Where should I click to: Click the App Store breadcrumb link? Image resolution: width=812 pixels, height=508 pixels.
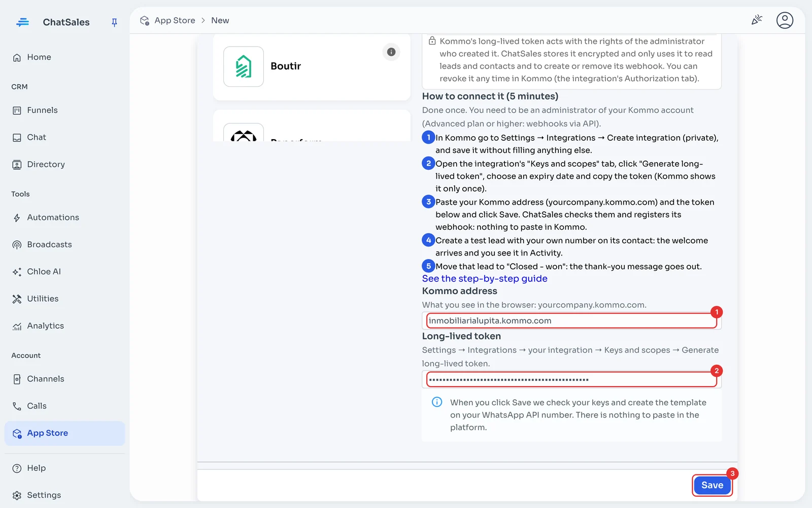coord(175,20)
